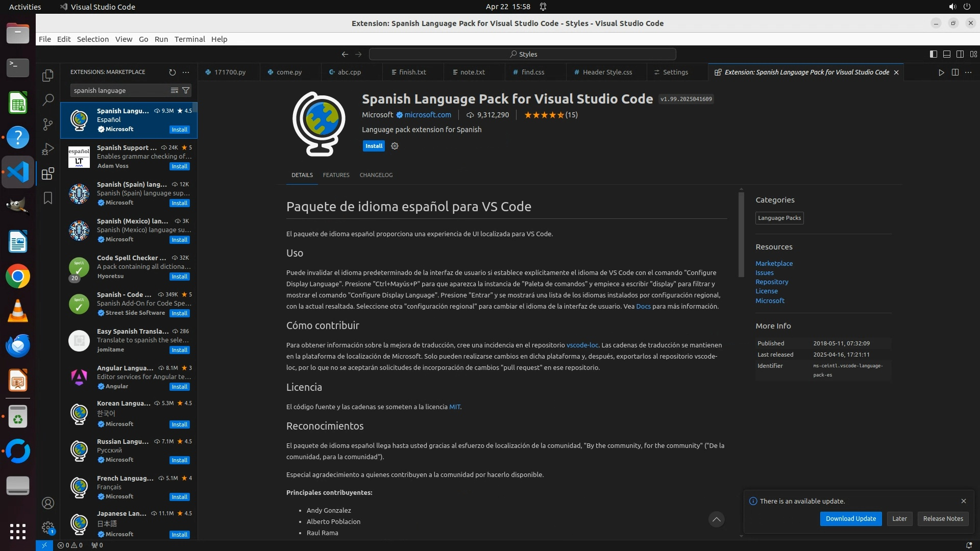Clear extensions search results icon
980x551 pixels.
pos(175,90)
